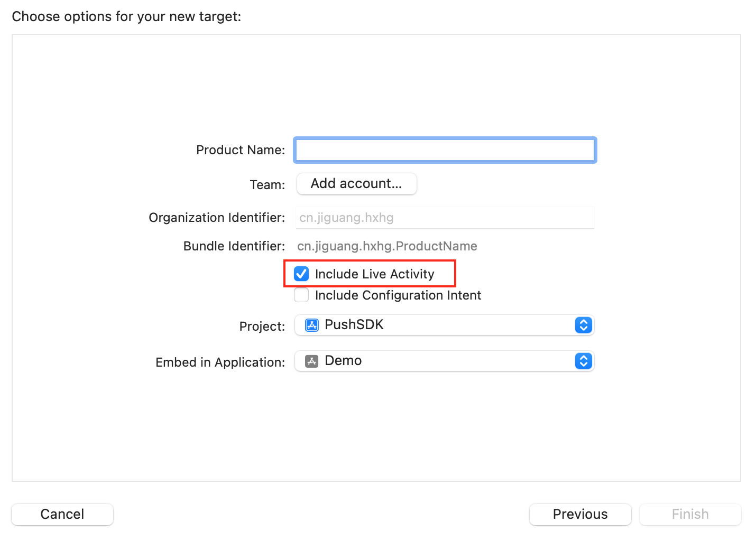Click the Organization Identifier field

tap(445, 218)
